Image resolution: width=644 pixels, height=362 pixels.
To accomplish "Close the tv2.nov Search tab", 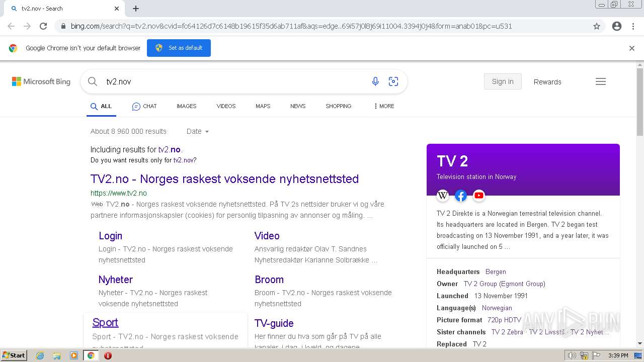I will click(x=117, y=9).
